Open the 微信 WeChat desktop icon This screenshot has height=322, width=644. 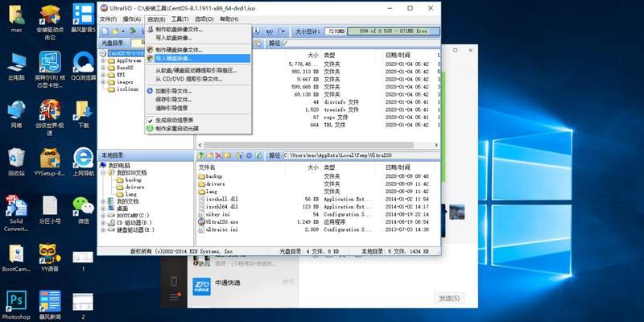pos(84,210)
